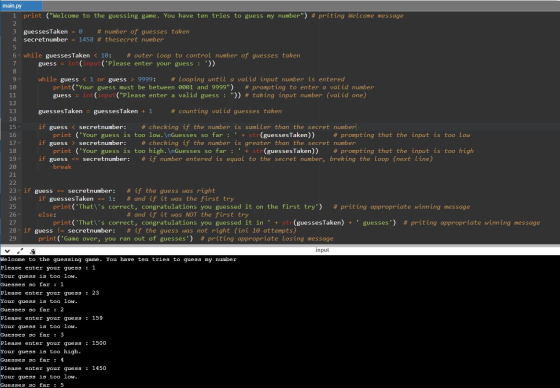Place cursor on 'secretnumber' on line 4
The width and height of the screenshot is (560, 388).
[46, 40]
